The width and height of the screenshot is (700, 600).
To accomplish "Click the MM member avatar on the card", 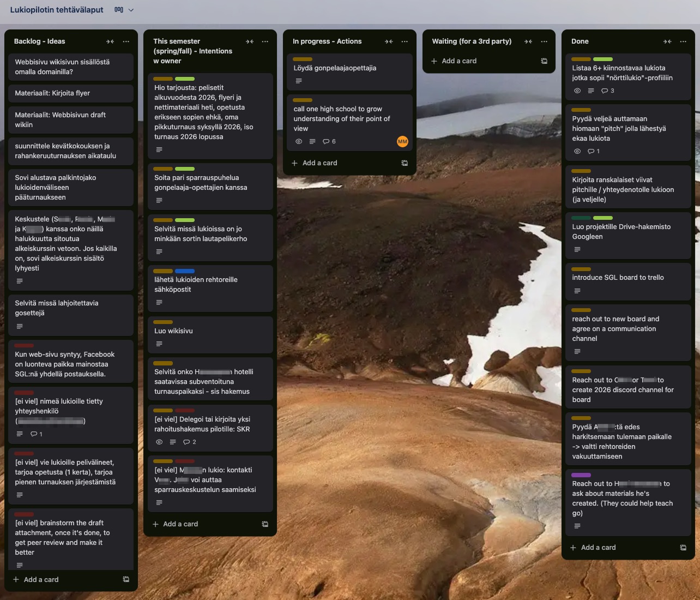I will (x=402, y=142).
